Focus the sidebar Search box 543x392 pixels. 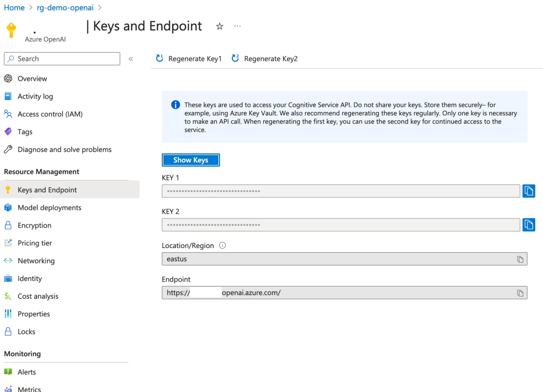(62, 59)
